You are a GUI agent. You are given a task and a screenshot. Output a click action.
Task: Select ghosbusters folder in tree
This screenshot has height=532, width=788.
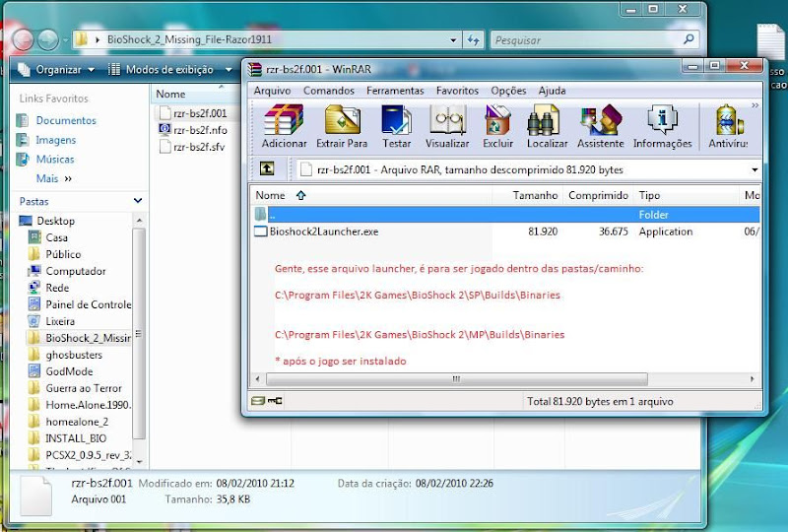73,355
